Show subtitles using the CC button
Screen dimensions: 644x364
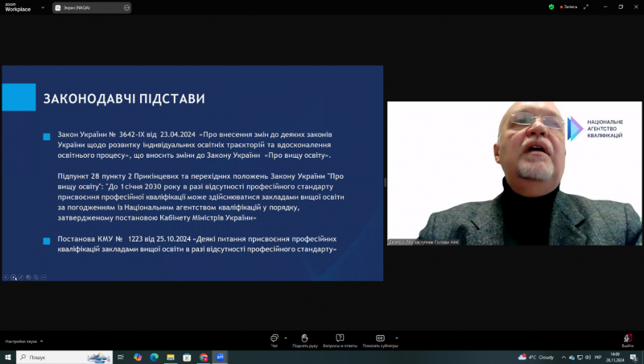point(380,339)
